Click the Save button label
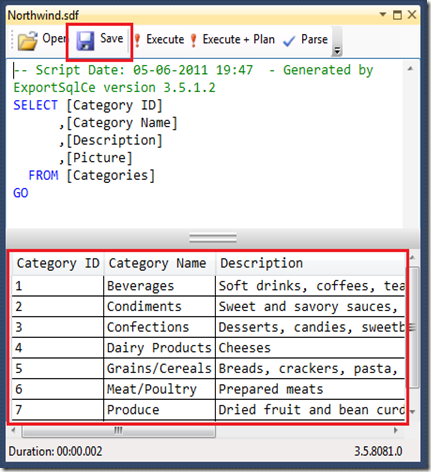This screenshot has height=472, width=431. pos(112,38)
